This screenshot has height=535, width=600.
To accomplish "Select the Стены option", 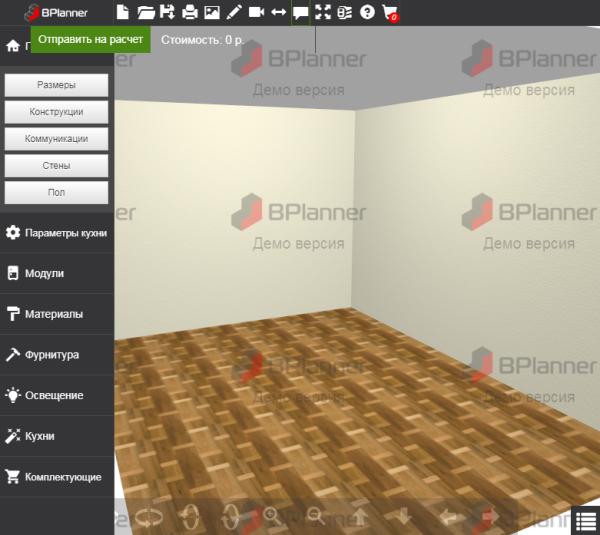I will click(x=56, y=165).
